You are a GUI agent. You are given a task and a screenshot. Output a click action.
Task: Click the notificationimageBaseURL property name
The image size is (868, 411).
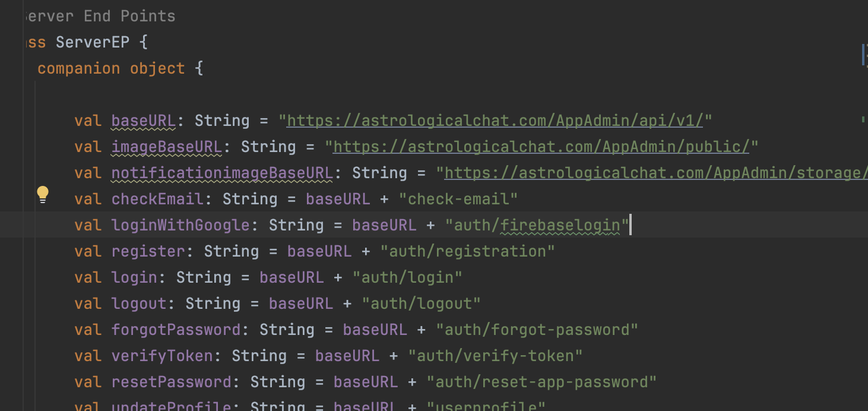222,173
